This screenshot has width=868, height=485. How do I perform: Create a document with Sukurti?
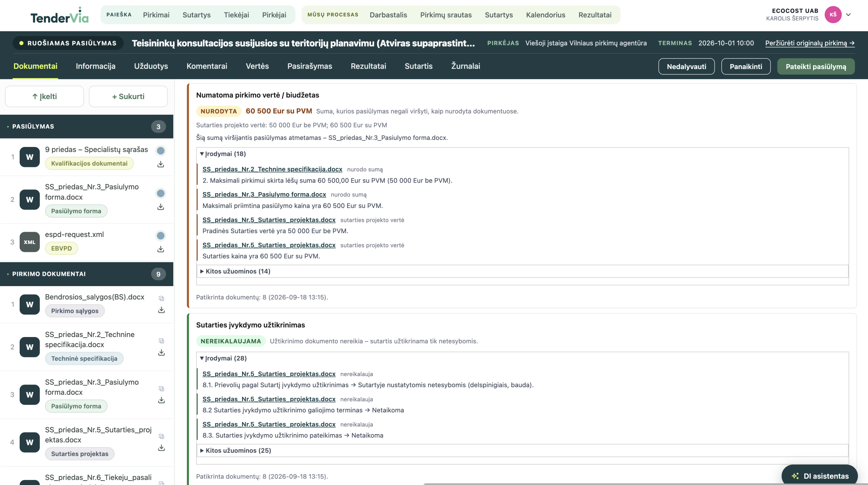pos(128,96)
